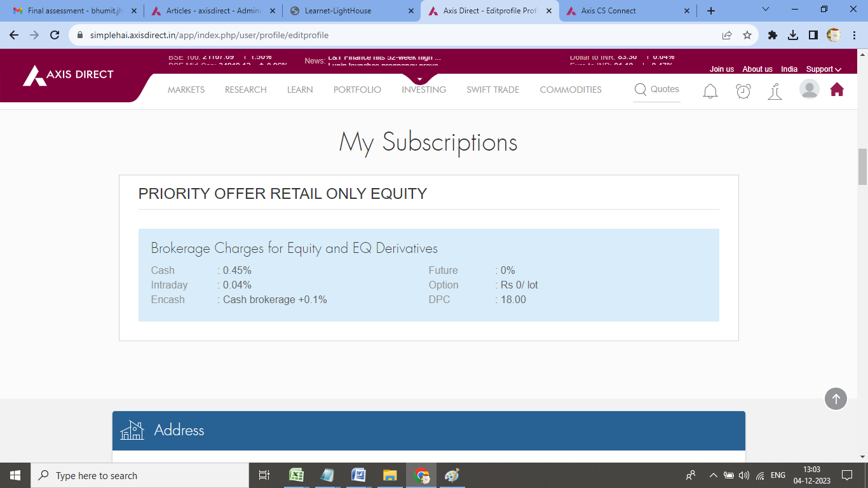Open the SWIFT TRADE menu

pos(493,90)
